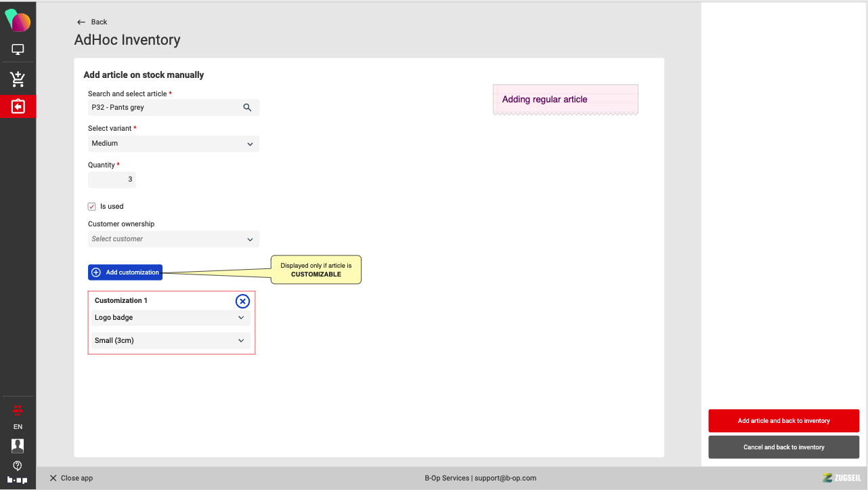Open the add-to-cart sidebar icon
This screenshot has width=868, height=490.
click(18, 79)
